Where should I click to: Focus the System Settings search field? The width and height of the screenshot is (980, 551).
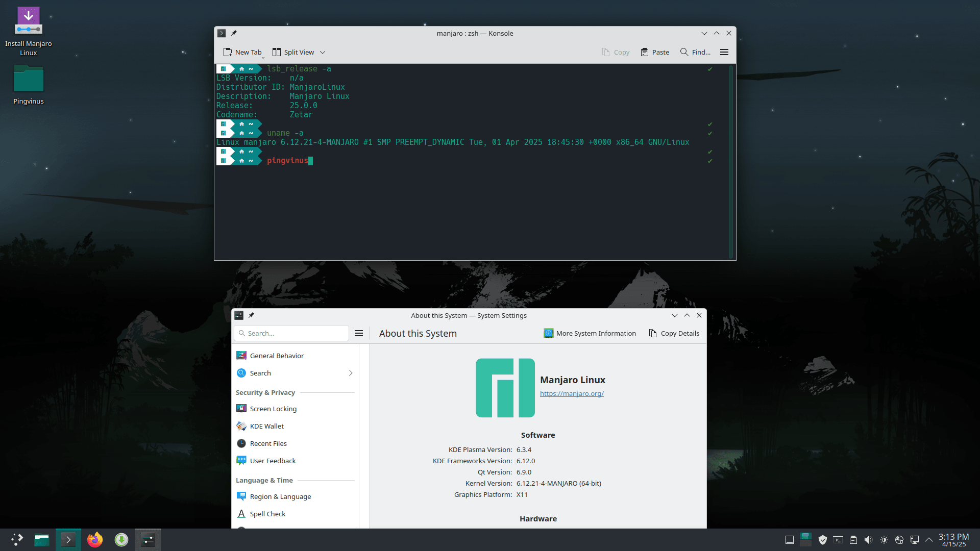pos(291,333)
